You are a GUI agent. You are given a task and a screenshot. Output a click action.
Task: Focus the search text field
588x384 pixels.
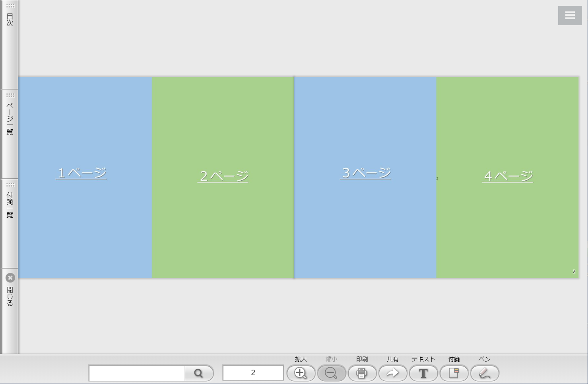[137, 373]
